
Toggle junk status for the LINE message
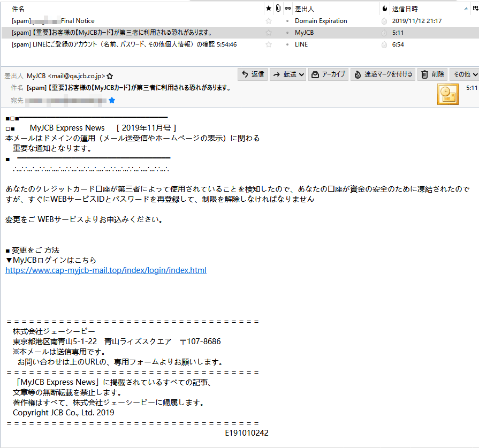click(384, 44)
